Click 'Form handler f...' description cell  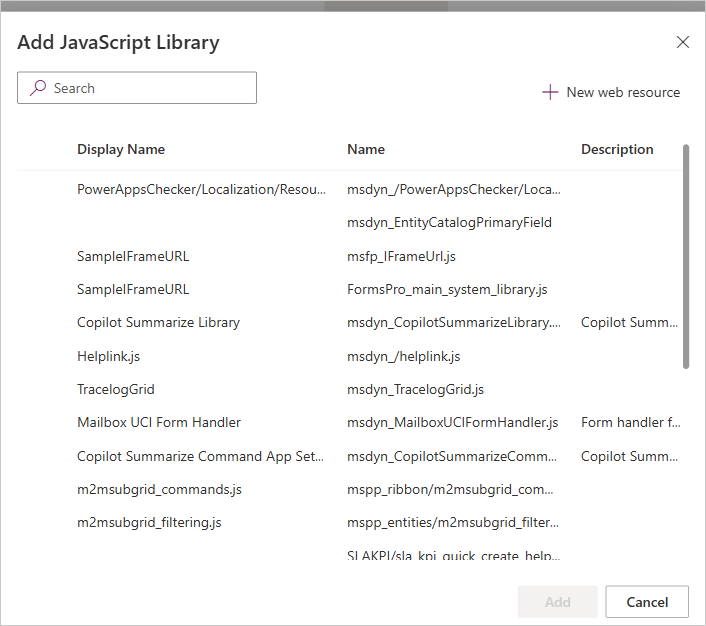630,422
